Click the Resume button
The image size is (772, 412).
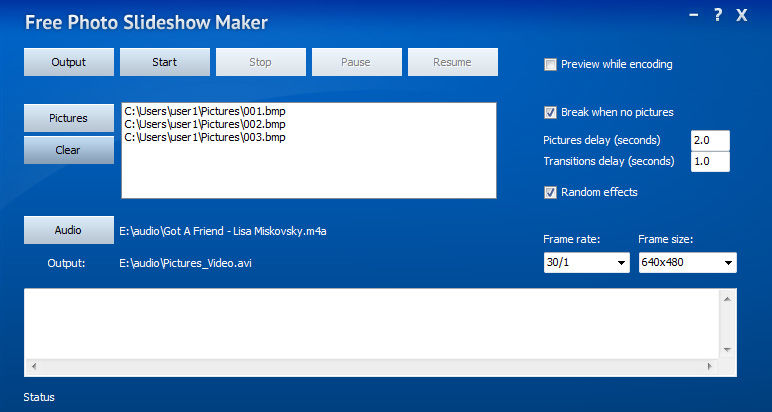click(x=452, y=62)
